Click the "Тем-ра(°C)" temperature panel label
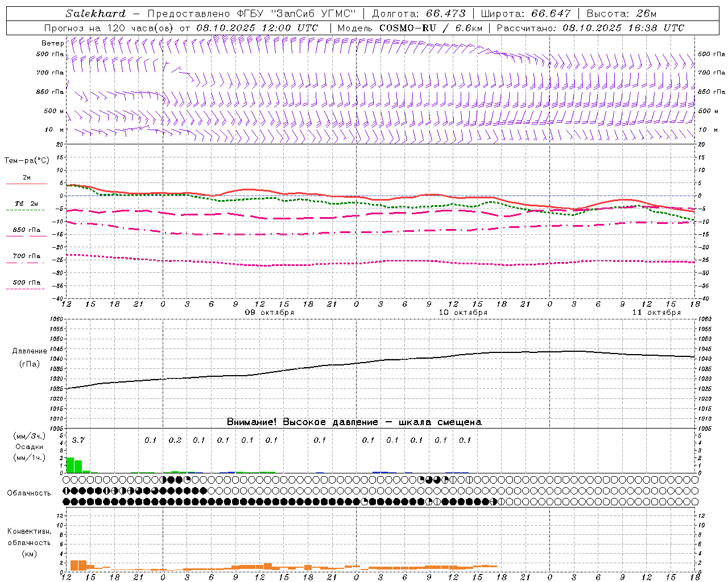728x582 pixels. [x=27, y=161]
